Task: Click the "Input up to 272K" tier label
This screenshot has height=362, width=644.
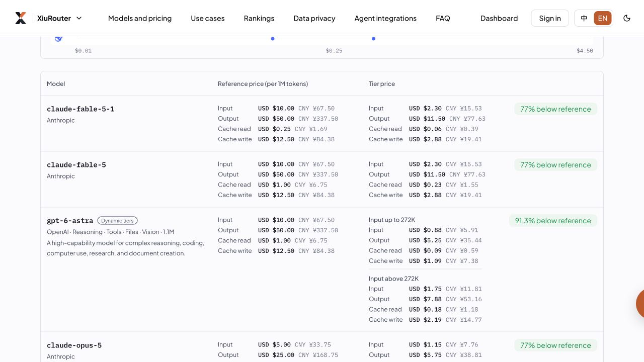Action: tap(392, 220)
